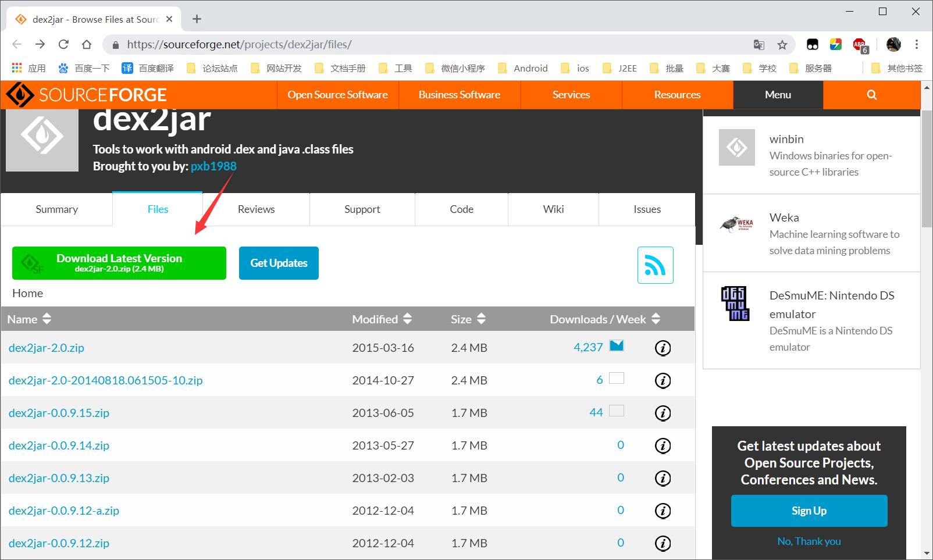The image size is (933, 560).
Task: Open the Open Source Software menu
Action: 337,95
